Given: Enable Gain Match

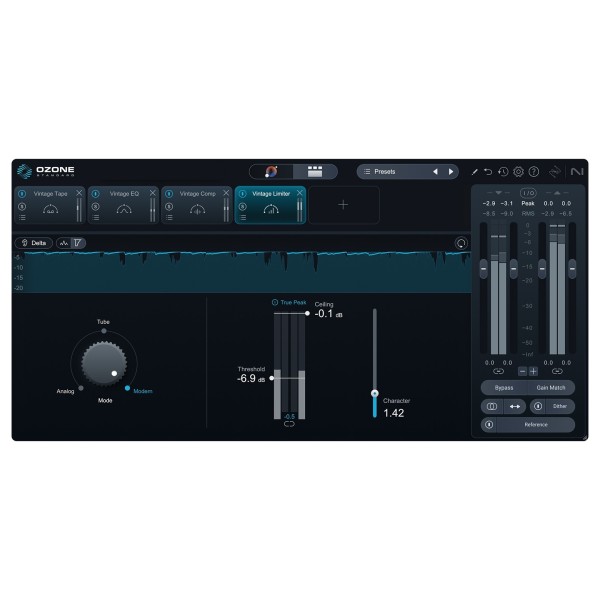Looking at the screenshot, I should pyautogui.click(x=551, y=388).
